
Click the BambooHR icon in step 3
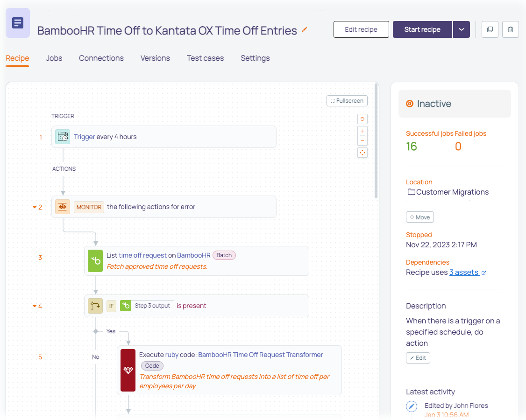click(95, 261)
